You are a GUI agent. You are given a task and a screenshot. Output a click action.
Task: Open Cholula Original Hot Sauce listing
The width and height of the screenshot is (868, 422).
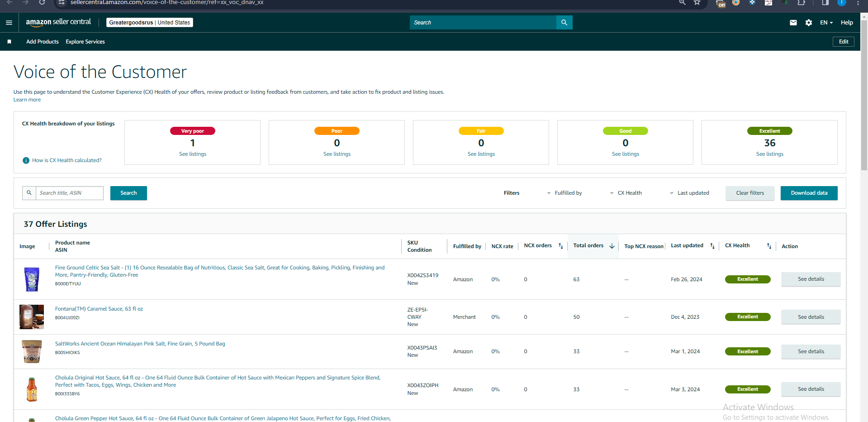(218, 381)
